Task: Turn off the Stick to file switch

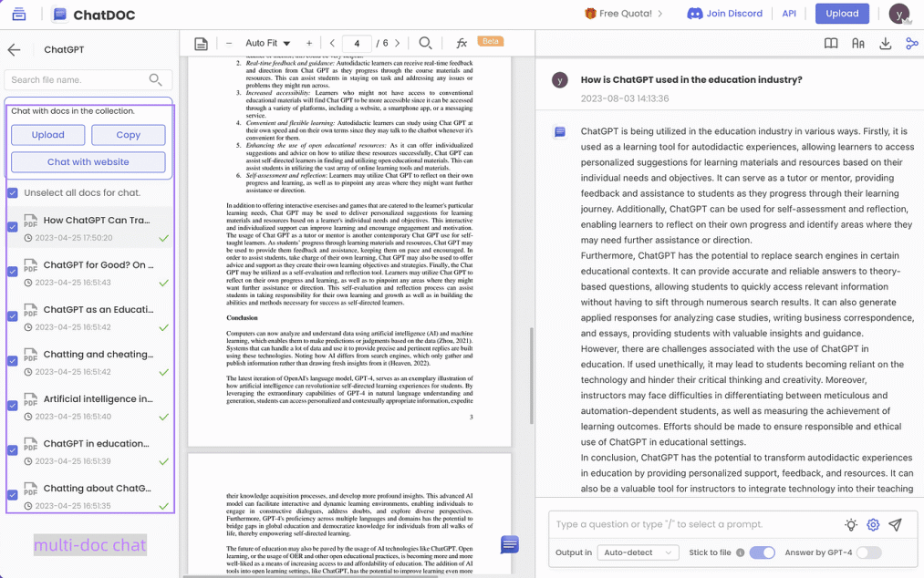Action: (762, 552)
